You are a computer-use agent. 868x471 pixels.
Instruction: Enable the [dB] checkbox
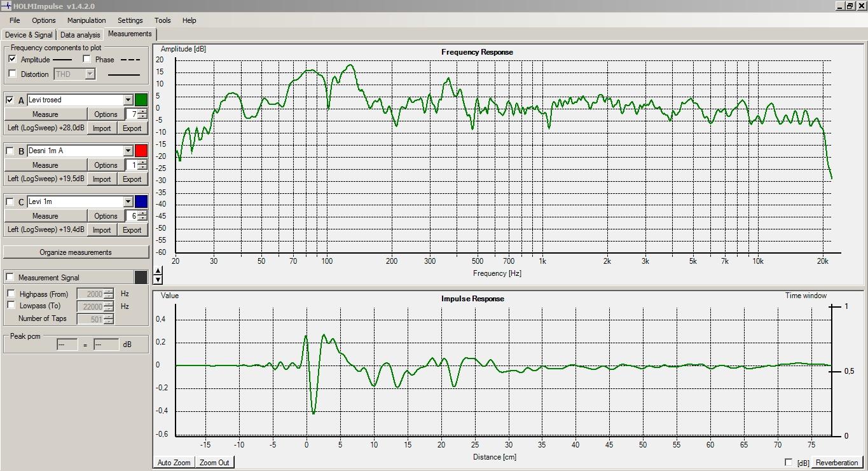point(789,463)
